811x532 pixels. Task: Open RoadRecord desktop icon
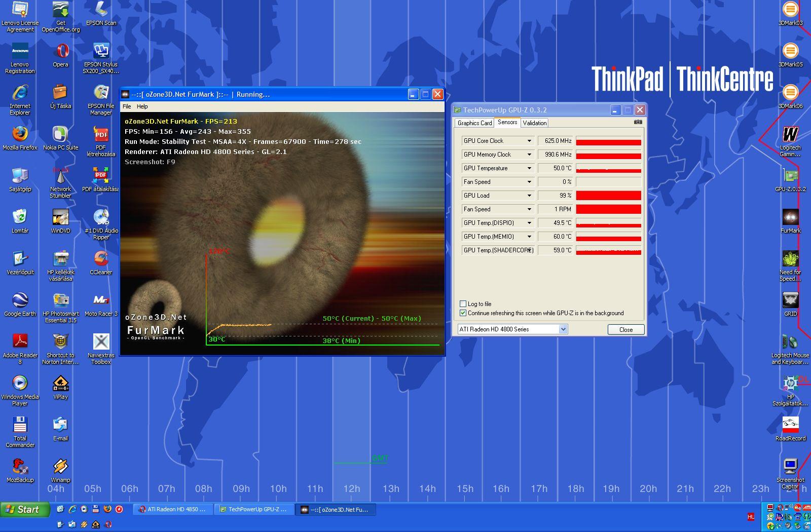point(790,429)
